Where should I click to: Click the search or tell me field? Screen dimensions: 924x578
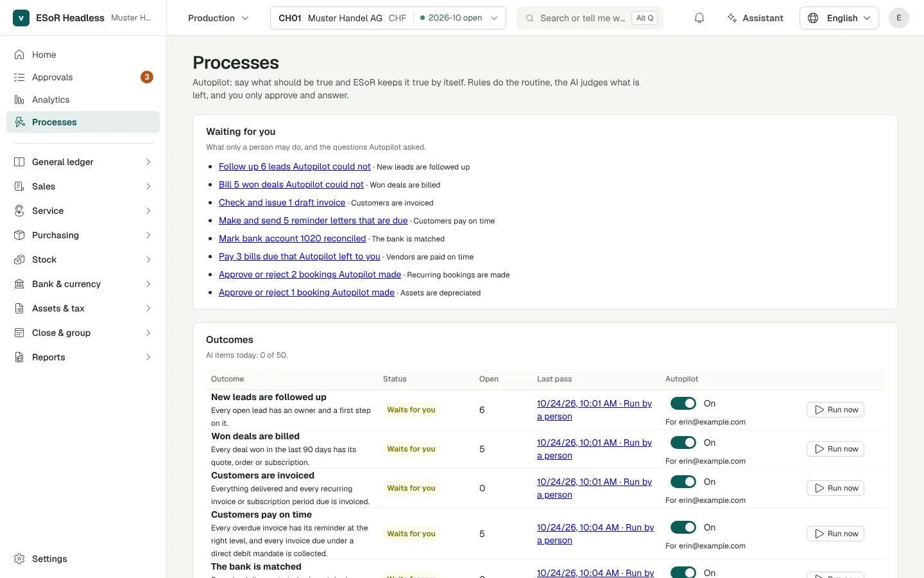590,18
